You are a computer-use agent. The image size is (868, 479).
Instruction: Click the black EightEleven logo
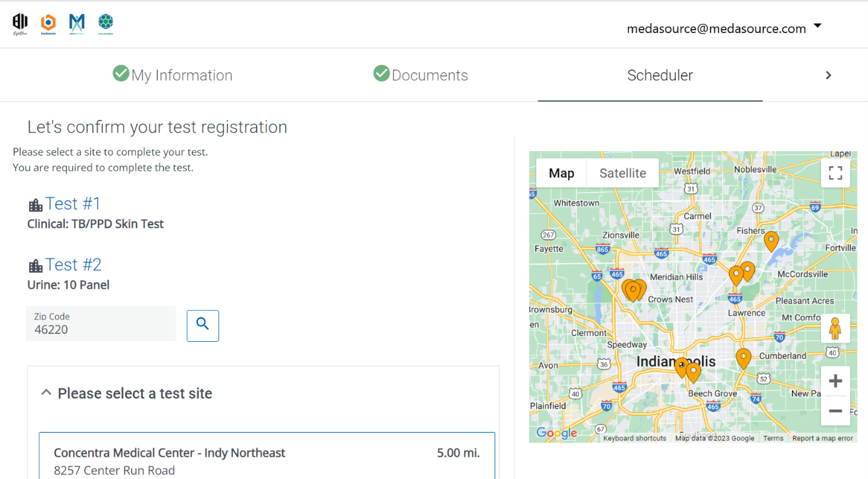point(21,24)
